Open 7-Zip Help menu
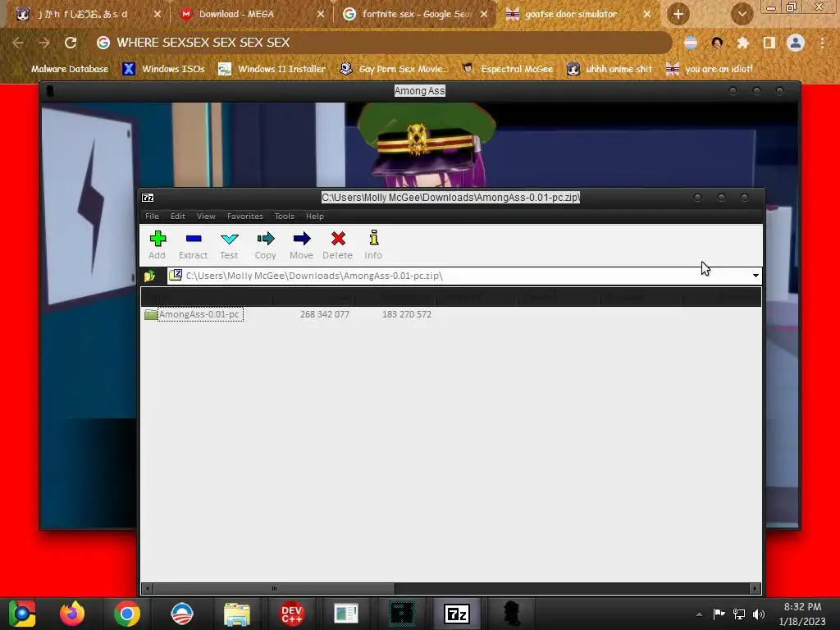Viewport: 840px width, 630px height. pyautogui.click(x=315, y=217)
